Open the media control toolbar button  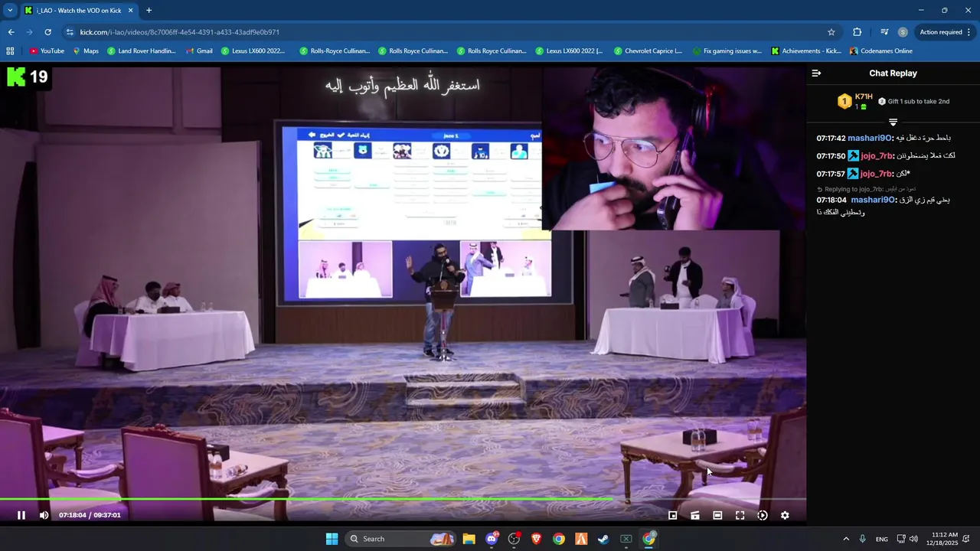click(x=884, y=32)
